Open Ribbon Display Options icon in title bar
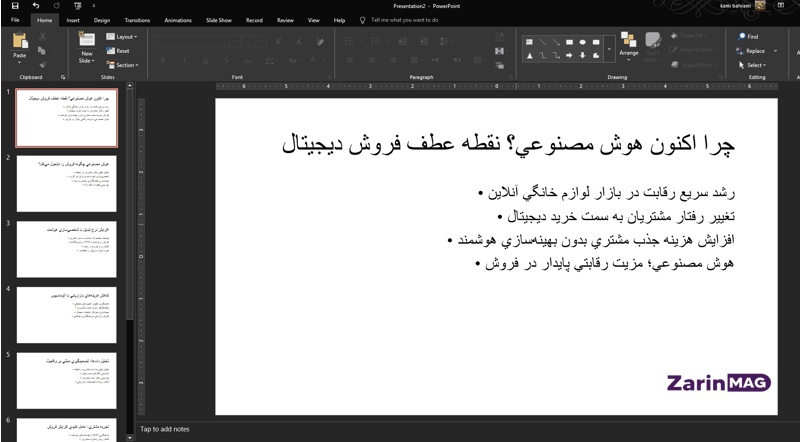Viewport: 800px width, 442px height. (781, 6)
